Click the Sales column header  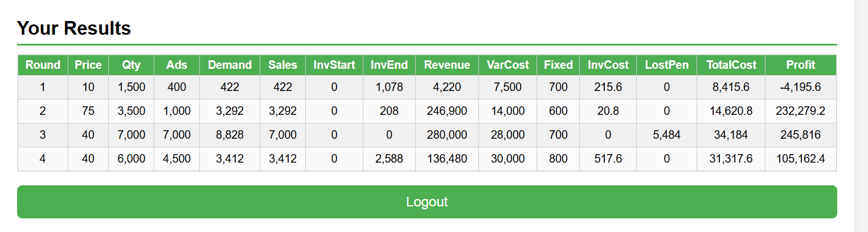pos(282,65)
